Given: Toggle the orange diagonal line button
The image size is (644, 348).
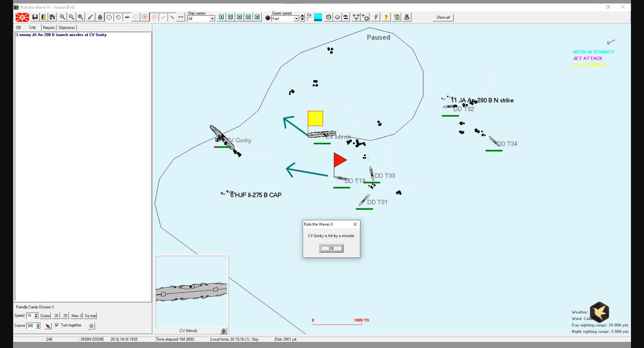Looking at the screenshot, I should click(x=163, y=17).
